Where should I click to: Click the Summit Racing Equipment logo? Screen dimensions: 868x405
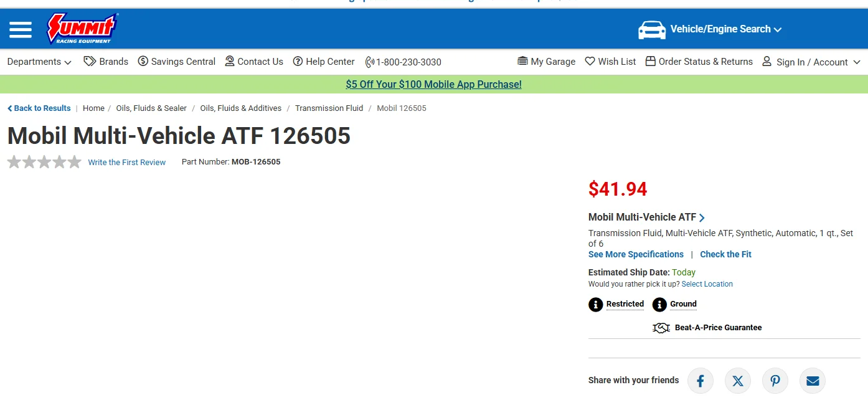(x=83, y=29)
